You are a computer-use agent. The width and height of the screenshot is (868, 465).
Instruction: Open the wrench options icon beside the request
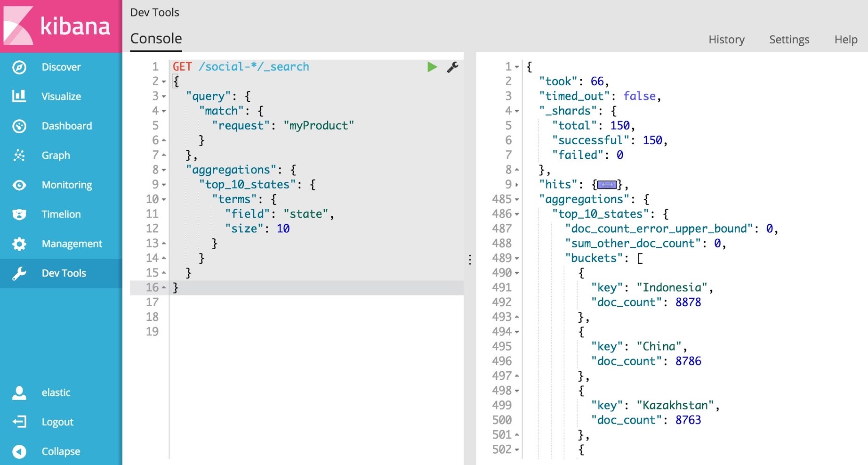(452, 67)
